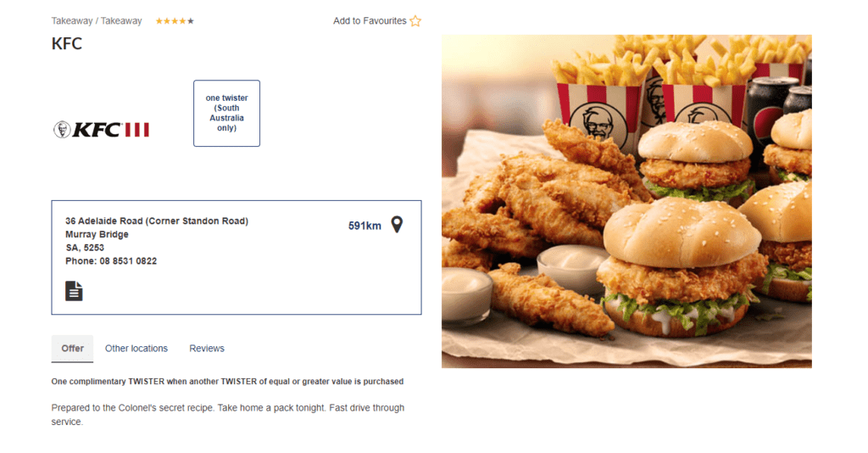Image resolution: width=868 pixels, height=453 pixels.
Task: Open the map location pin icon
Action: click(x=397, y=225)
